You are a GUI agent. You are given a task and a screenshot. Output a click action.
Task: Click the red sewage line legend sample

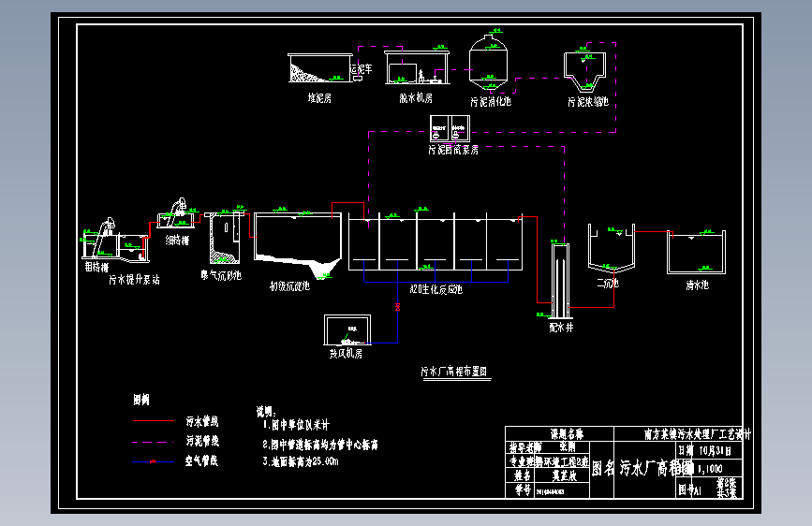(x=154, y=421)
